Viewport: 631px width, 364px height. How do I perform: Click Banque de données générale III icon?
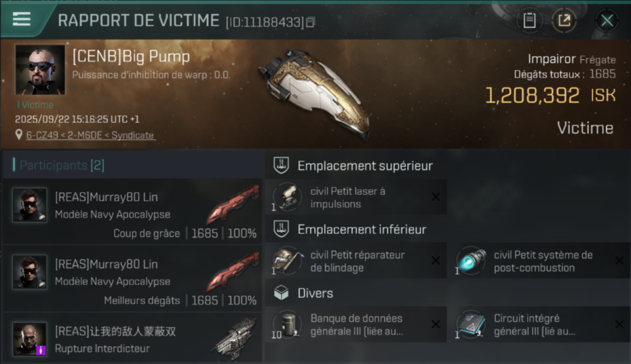tap(287, 324)
